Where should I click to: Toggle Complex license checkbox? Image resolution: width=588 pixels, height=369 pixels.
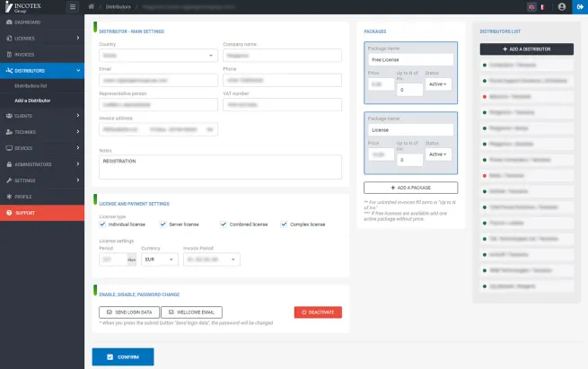pyautogui.click(x=284, y=224)
